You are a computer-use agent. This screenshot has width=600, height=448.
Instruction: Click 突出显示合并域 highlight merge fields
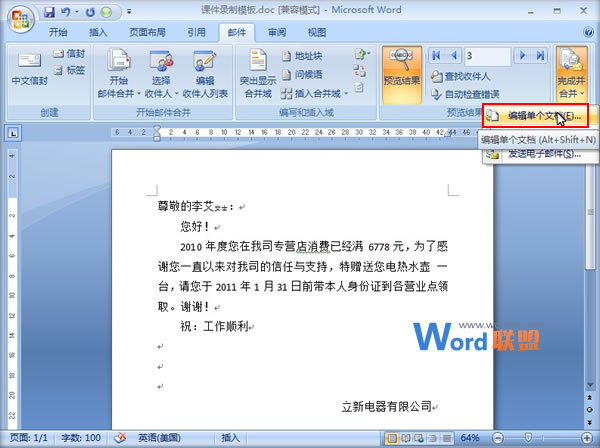point(258,73)
